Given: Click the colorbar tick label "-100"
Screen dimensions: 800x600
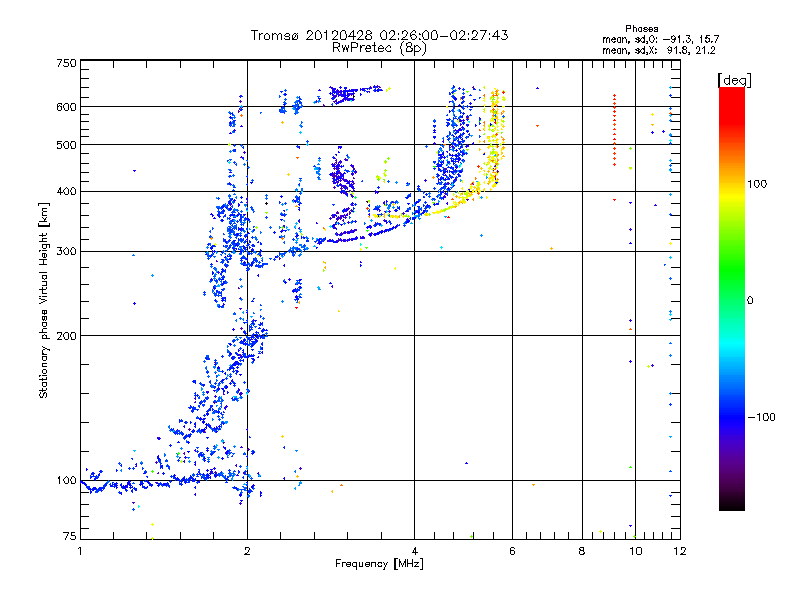Looking at the screenshot, I should point(762,417).
